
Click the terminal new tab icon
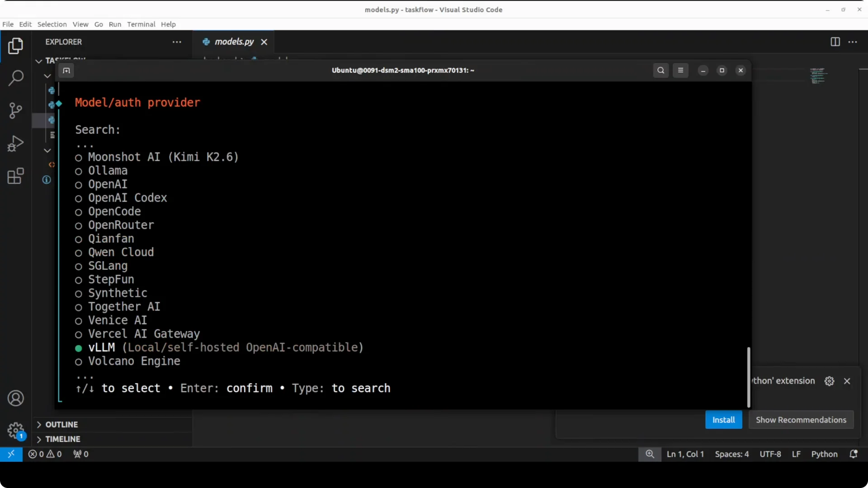[x=66, y=70]
